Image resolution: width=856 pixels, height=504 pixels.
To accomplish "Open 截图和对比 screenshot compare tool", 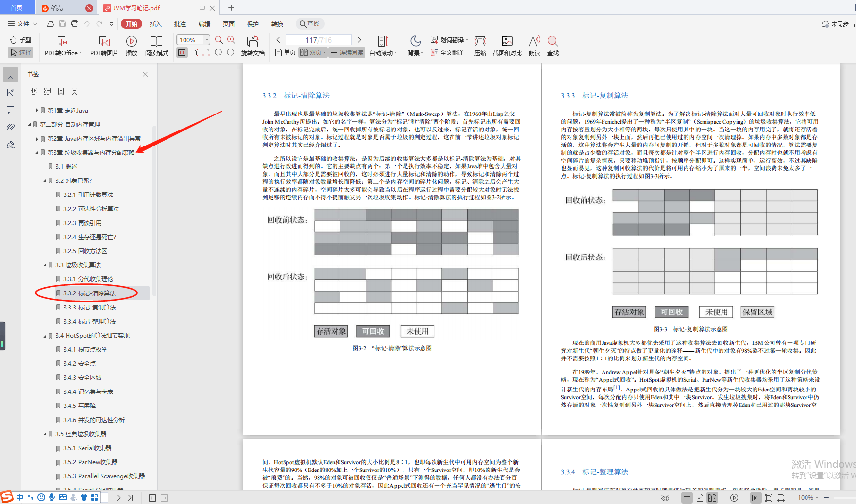I will (x=507, y=46).
